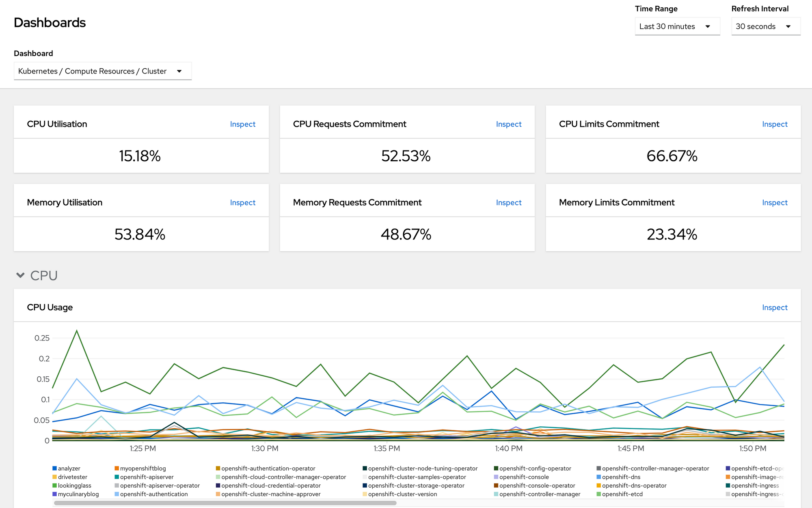Image resolution: width=812 pixels, height=508 pixels.
Task: Click Inspect on Memory Utilisation card
Action: pos(242,203)
